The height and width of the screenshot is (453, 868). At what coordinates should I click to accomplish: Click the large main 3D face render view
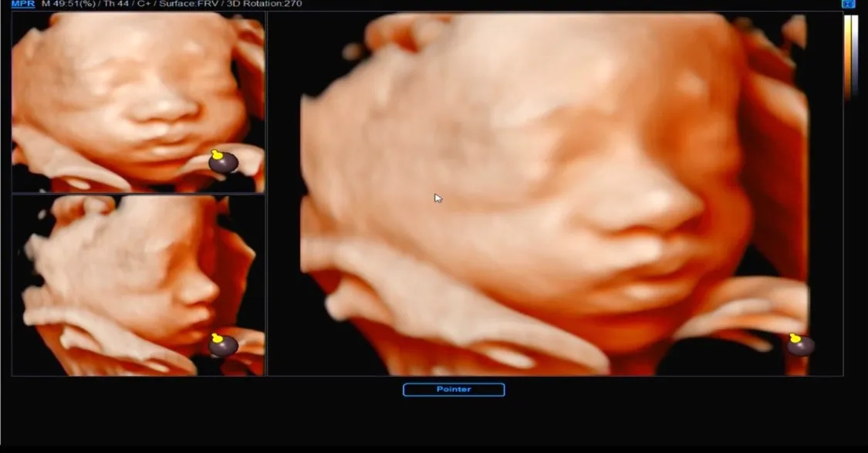coord(556,194)
